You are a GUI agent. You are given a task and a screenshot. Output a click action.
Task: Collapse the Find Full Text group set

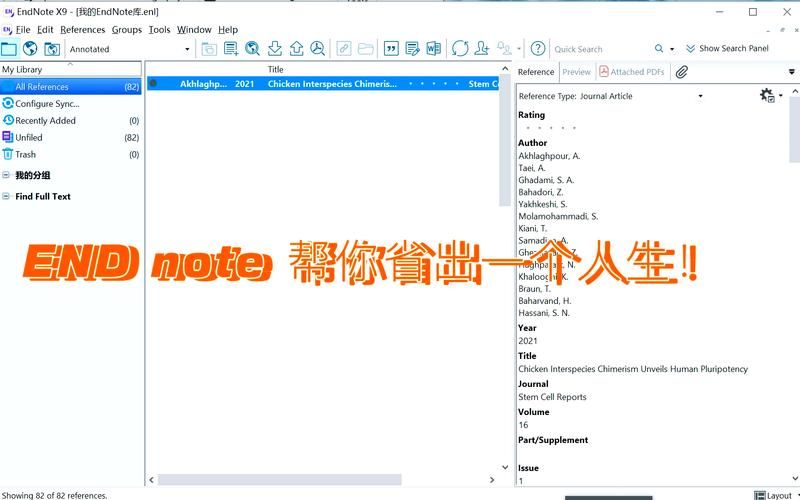point(6,196)
